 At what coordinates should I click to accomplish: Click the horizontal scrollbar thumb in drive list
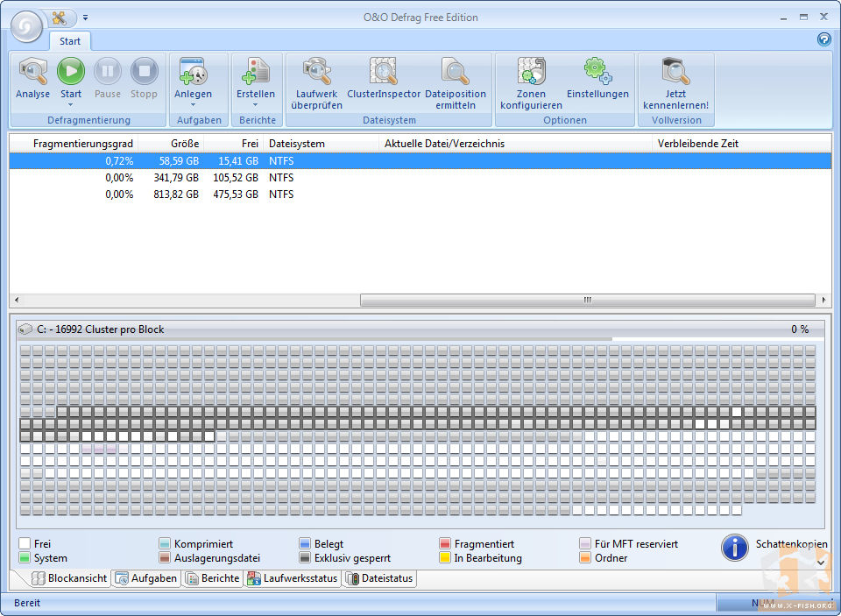[587, 300]
